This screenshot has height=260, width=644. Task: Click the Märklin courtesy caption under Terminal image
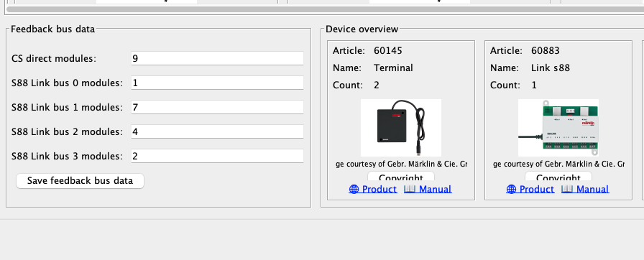pos(401,164)
